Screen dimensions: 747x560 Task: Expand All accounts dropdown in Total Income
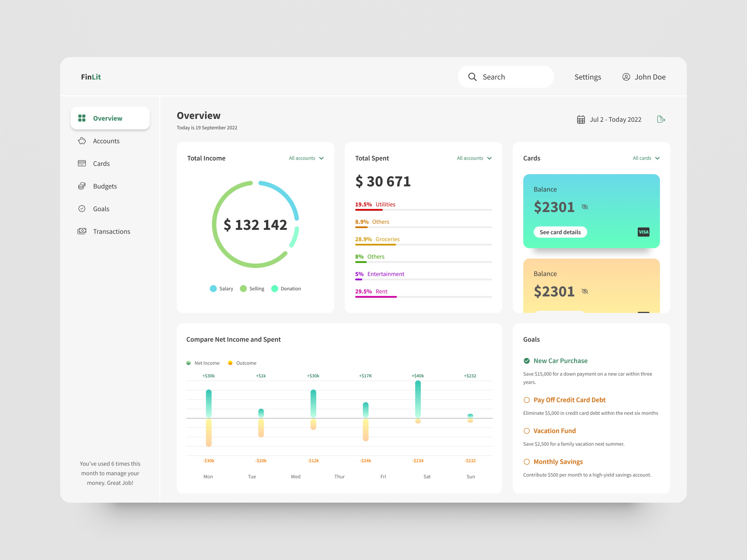coord(306,158)
